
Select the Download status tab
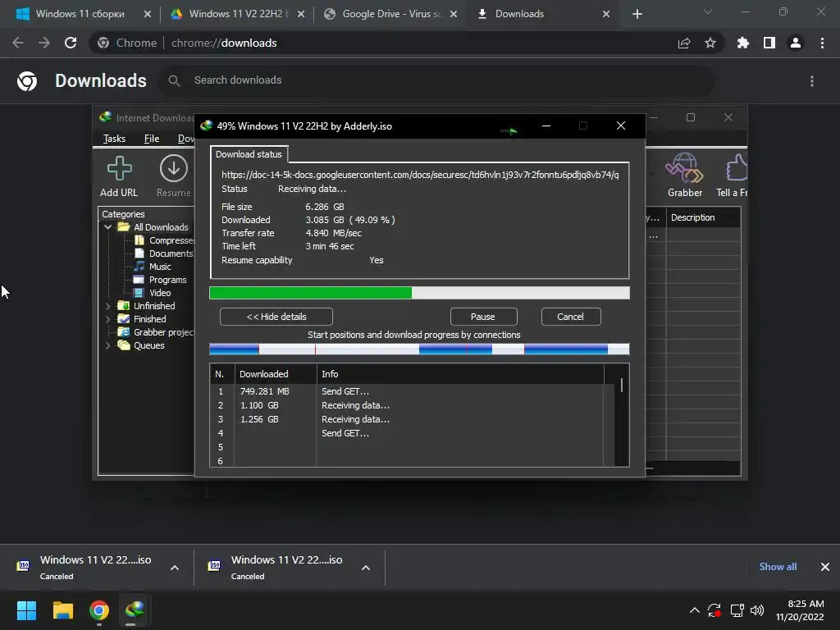click(249, 154)
